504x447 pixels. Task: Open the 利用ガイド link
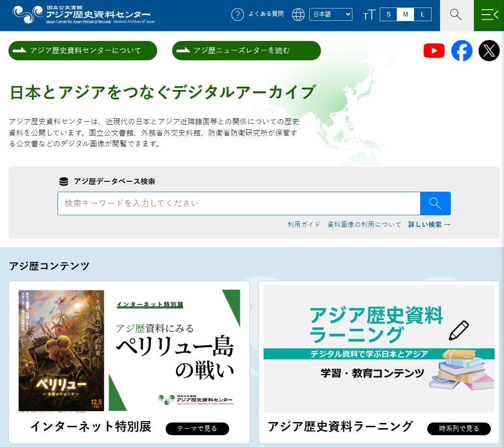point(304,225)
